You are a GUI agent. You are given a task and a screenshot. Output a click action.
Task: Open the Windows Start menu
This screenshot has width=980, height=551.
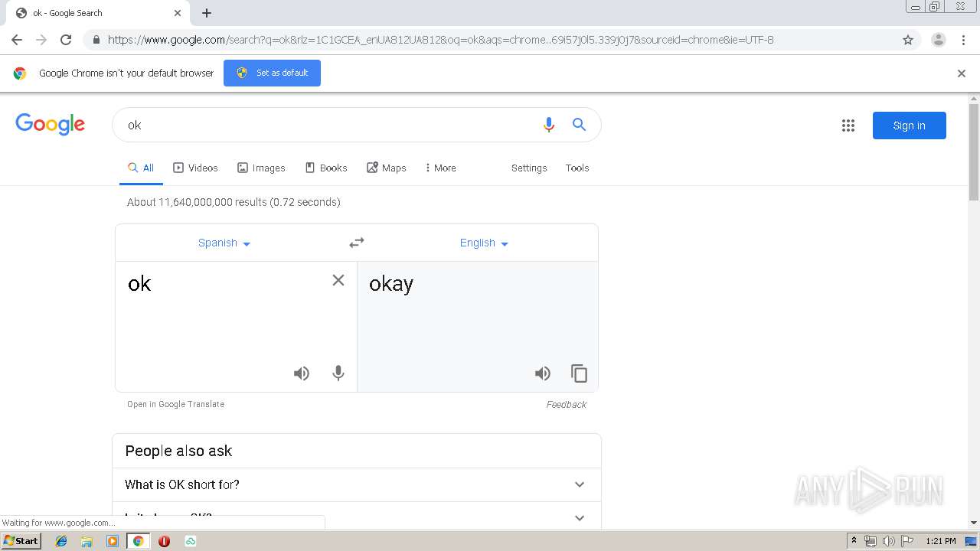tap(21, 541)
